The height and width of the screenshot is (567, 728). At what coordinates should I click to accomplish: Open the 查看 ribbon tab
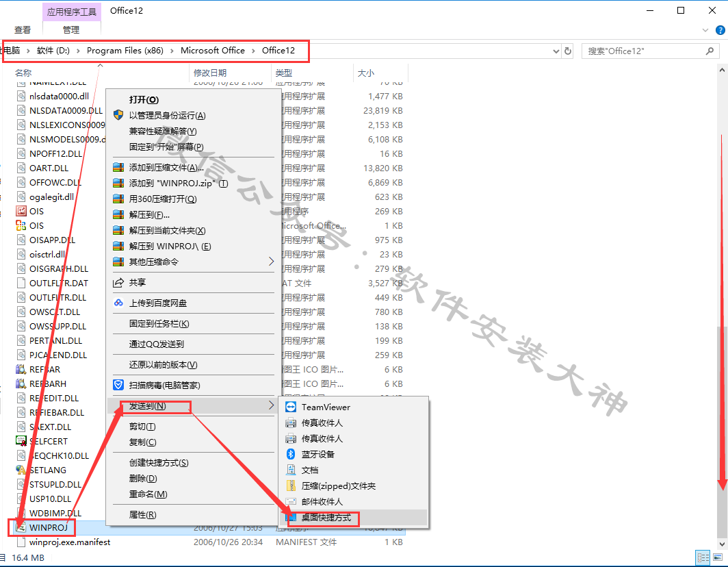click(23, 29)
